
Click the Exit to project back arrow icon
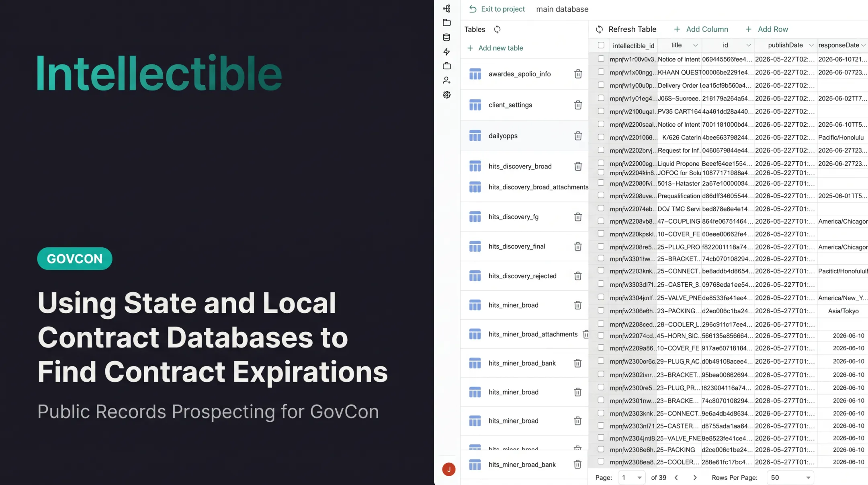click(473, 9)
